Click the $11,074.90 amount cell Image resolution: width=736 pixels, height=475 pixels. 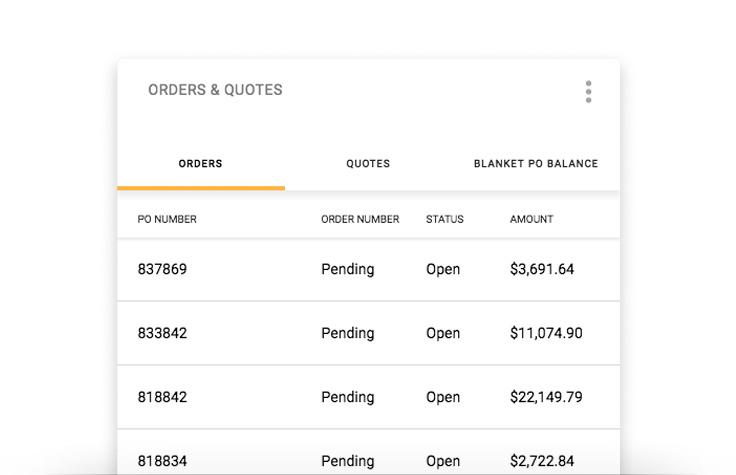[x=546, y=333]
